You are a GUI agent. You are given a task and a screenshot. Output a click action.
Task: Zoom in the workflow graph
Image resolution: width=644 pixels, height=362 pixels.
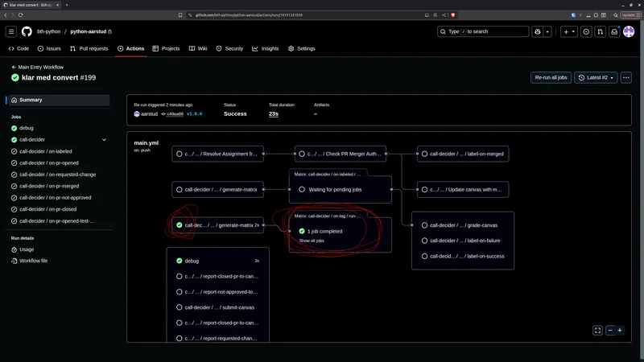(x=620, y=330)
